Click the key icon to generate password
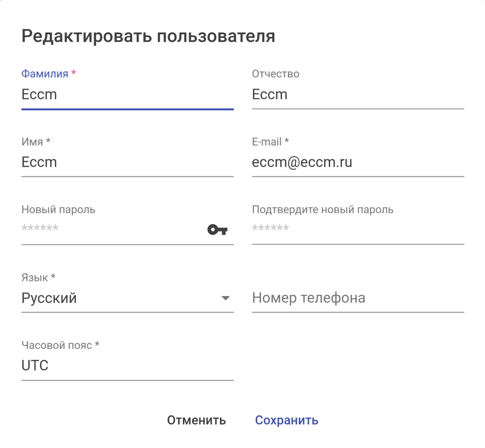The height and width of the screenshot is (448, 485). pos(217,230)
